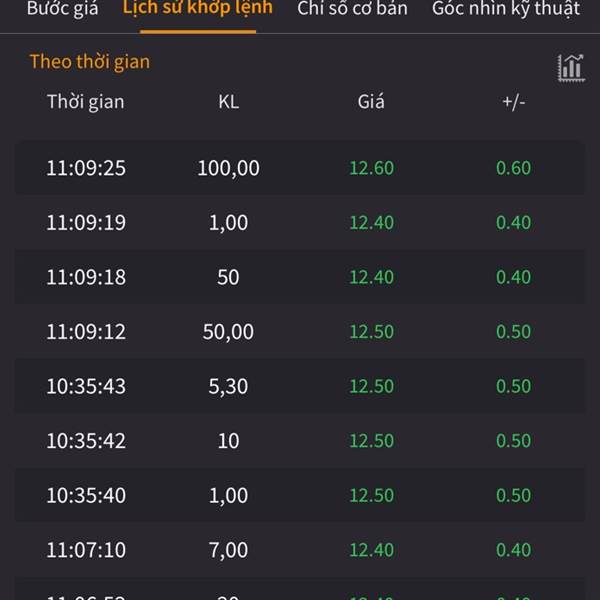
Task: Select the 10:35:42 trade with volume 10
Action: point(300,440)
